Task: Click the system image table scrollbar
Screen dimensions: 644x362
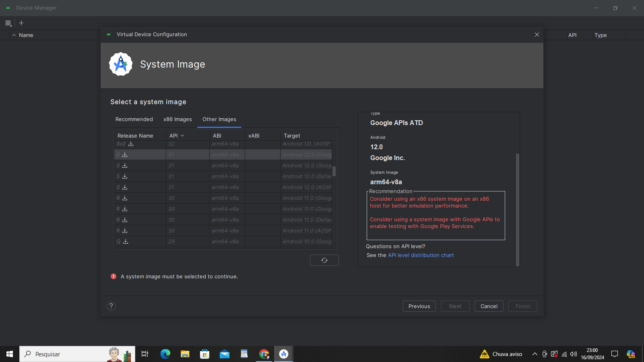Action: pyautogui.click(x=334, y=171)
